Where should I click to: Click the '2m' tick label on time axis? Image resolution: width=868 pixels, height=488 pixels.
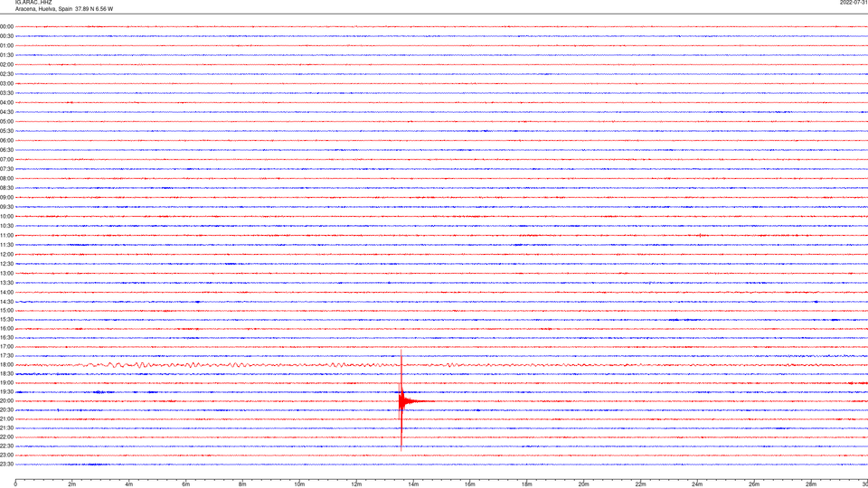pos(72,484)
